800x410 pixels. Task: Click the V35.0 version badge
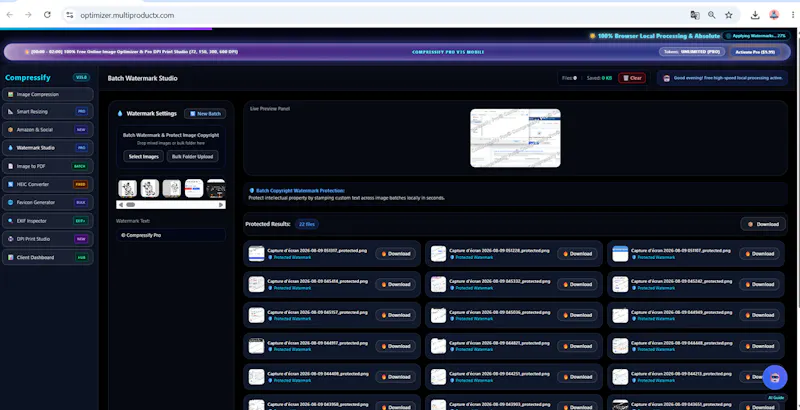(x=81, y=78)
